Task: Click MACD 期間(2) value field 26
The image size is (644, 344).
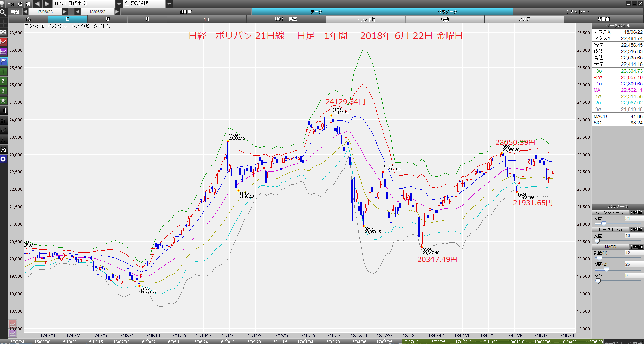Action: point(634,264)
